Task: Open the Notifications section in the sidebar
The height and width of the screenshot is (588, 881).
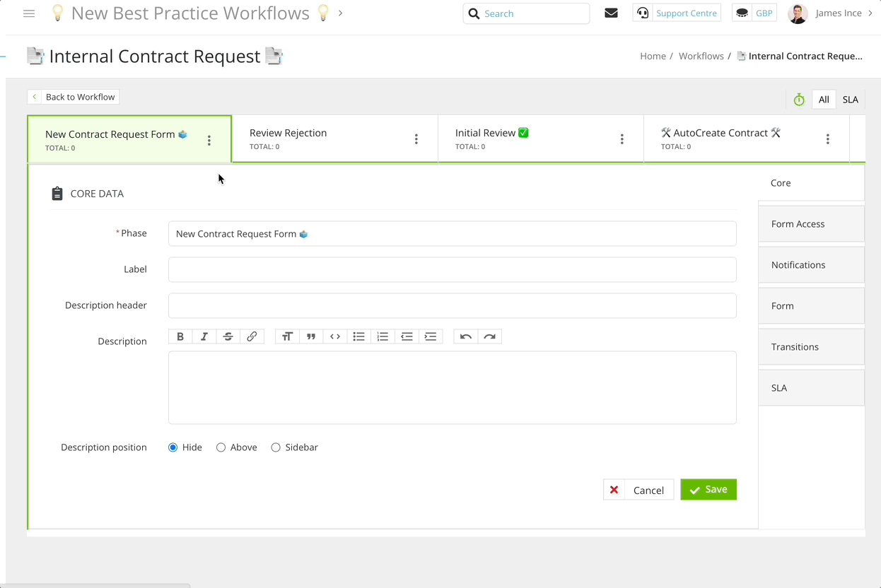Action: [x=798, y=264]
